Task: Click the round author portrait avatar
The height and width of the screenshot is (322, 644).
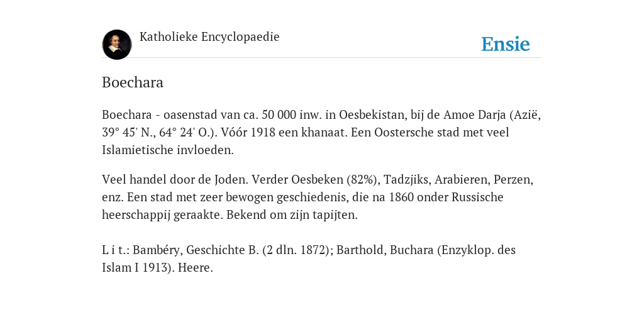Action: pyautogui.click(x=117, y=45)
